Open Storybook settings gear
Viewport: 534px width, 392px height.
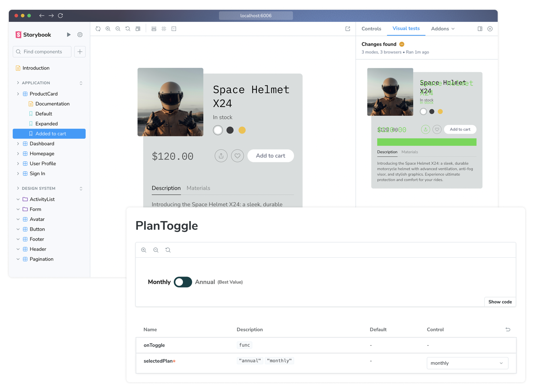[80, 35]
